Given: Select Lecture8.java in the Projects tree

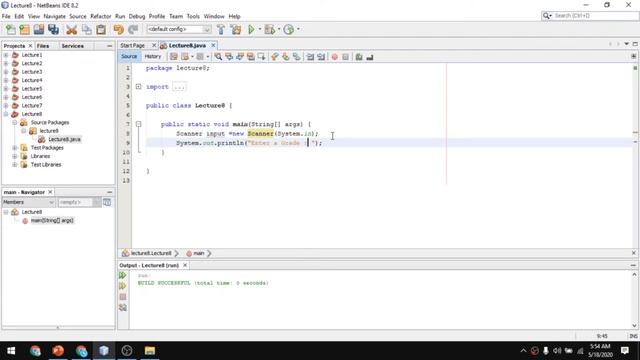Looking at the screenshot, I should [64, 139].
